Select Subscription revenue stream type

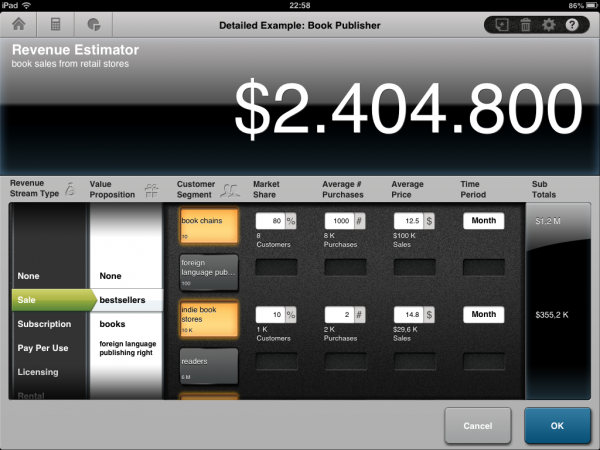44,324
